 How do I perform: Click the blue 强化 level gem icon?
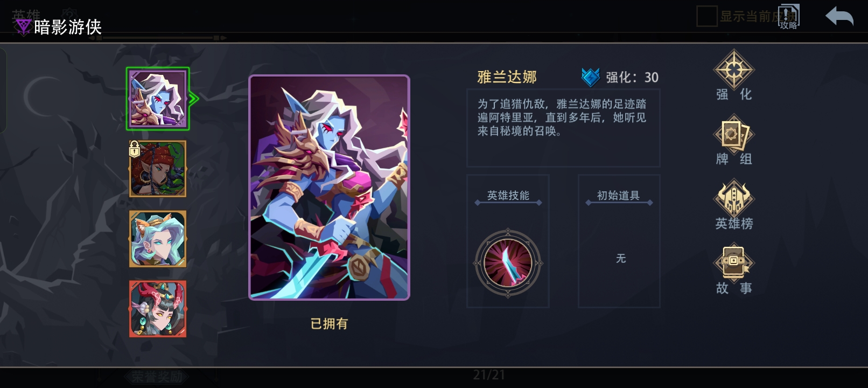pos(591,77)
